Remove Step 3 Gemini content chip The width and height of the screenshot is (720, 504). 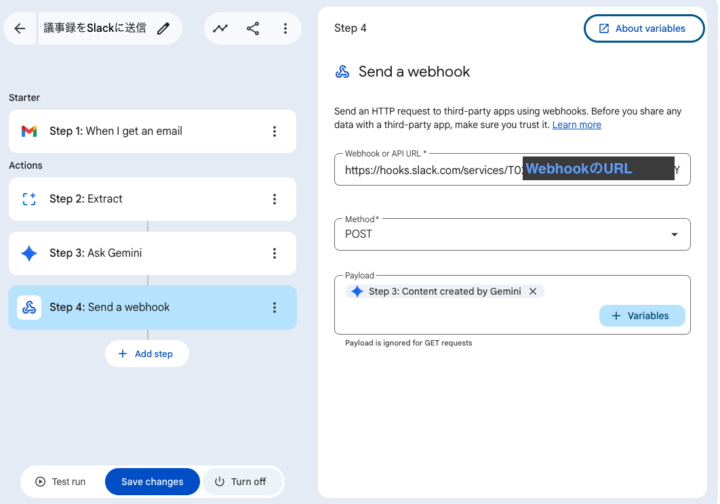click(x=533, y=292)
